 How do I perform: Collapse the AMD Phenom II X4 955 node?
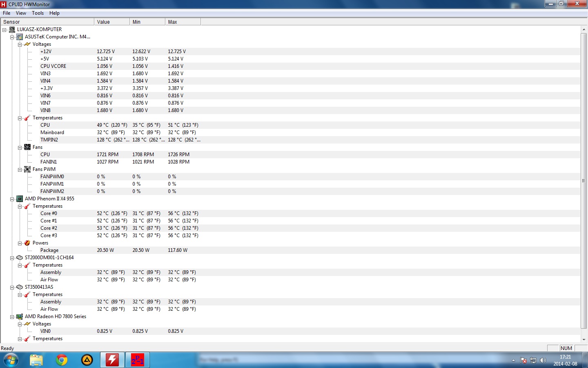pyautogui.click(x=12, y=199)
